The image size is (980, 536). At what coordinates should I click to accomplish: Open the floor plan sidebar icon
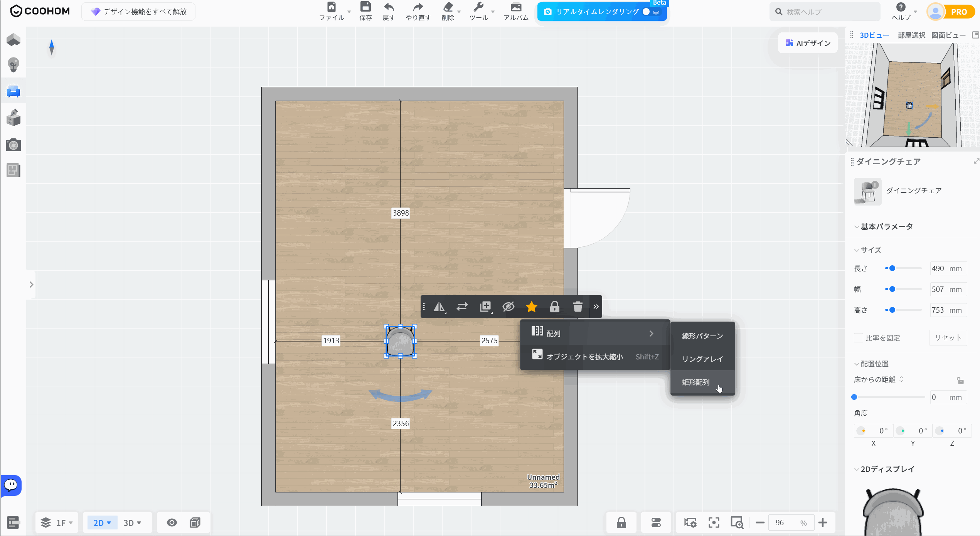[x=13, y=39]
